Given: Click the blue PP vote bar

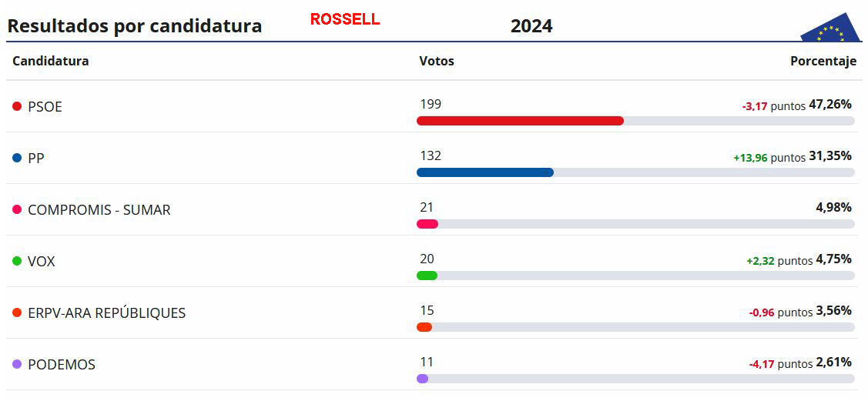Looking at the screenshot, I should point(485,172).
